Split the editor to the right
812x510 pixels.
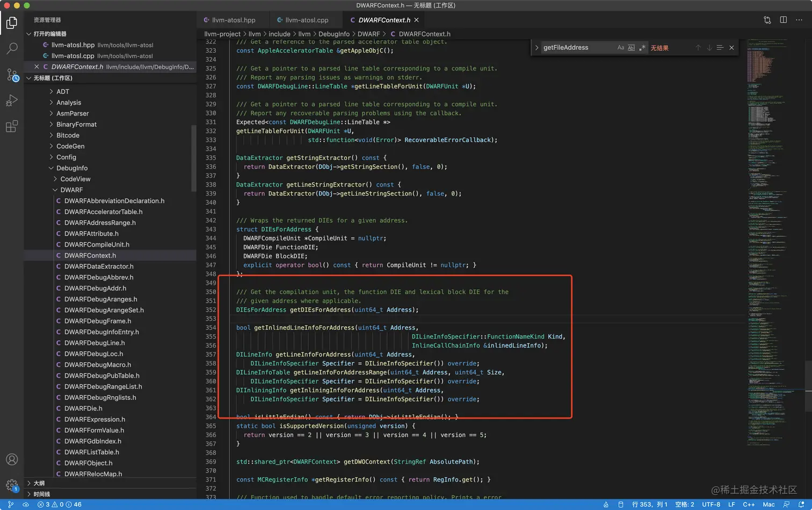pyautogui.click(x=784, y=20)
